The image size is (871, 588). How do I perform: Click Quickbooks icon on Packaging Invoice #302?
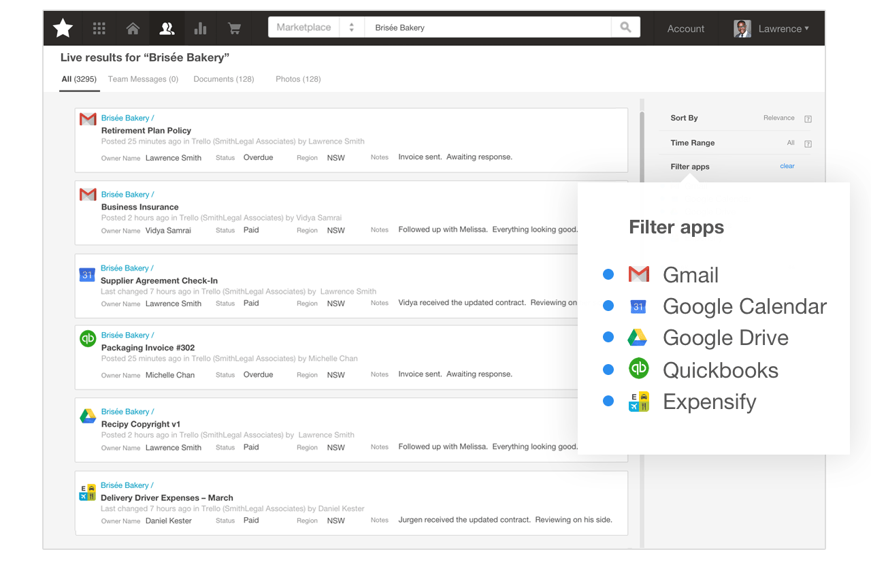click(x=88, y=338)
